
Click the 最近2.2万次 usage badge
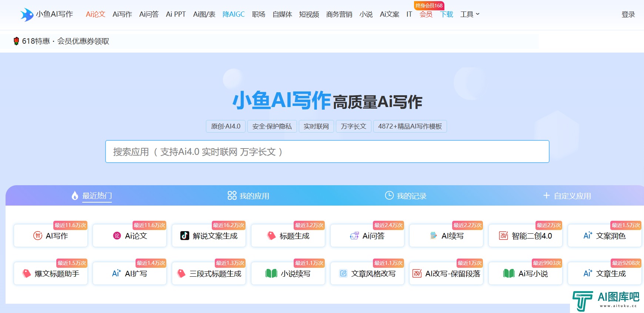click(467, 225)
